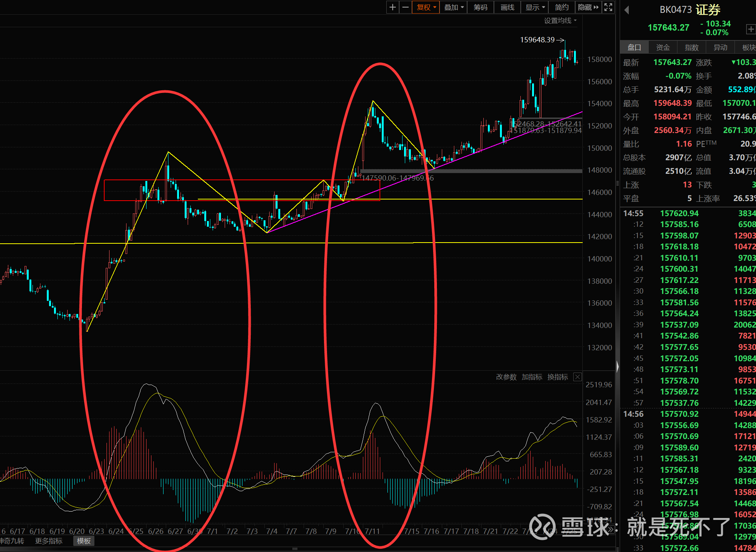
Task: Click the 流通股 value 2510亿
Action: [x=678, y=171]
